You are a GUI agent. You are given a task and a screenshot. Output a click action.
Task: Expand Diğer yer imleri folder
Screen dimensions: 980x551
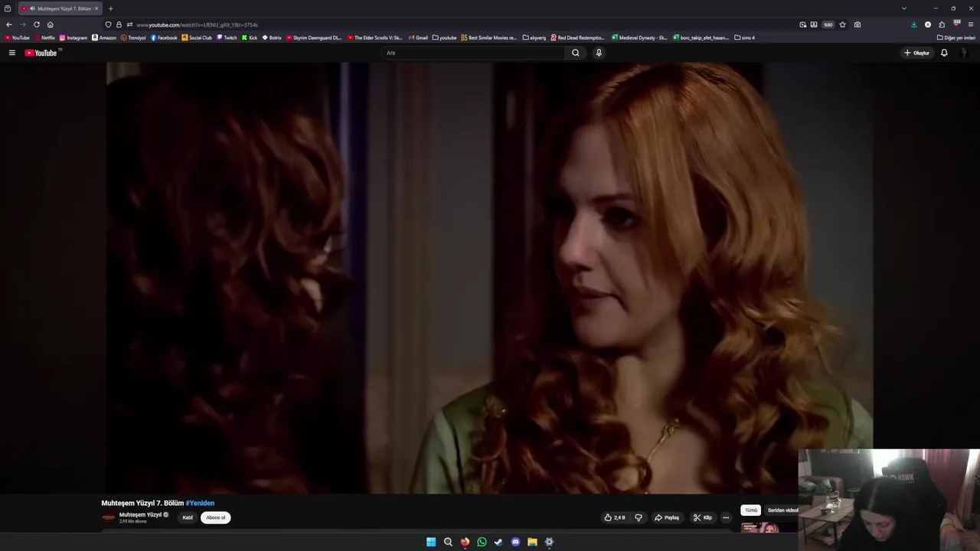coord(956,37)
